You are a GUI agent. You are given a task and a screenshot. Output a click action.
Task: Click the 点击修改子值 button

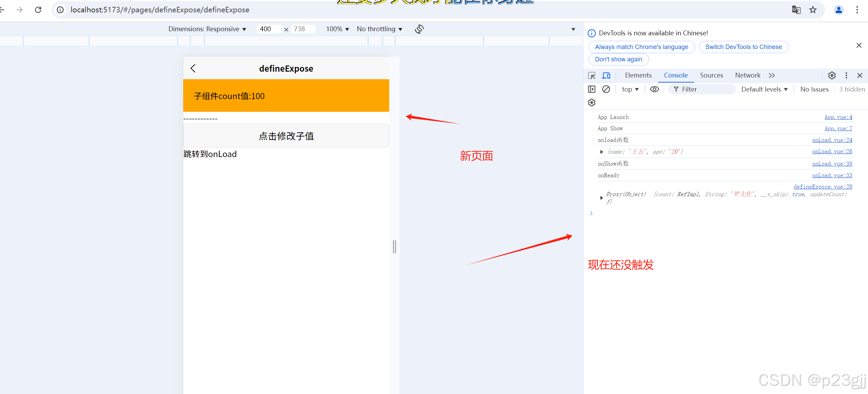tap(286, 136)
